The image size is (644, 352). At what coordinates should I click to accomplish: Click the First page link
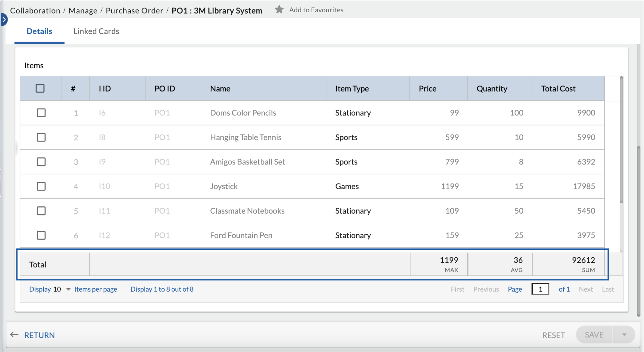pos(458,289)
